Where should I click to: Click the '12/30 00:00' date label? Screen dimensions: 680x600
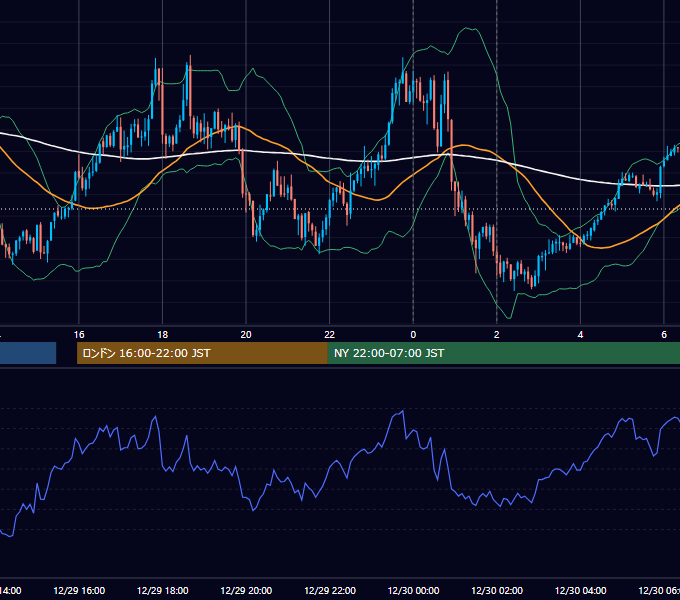tap(413, 591)
